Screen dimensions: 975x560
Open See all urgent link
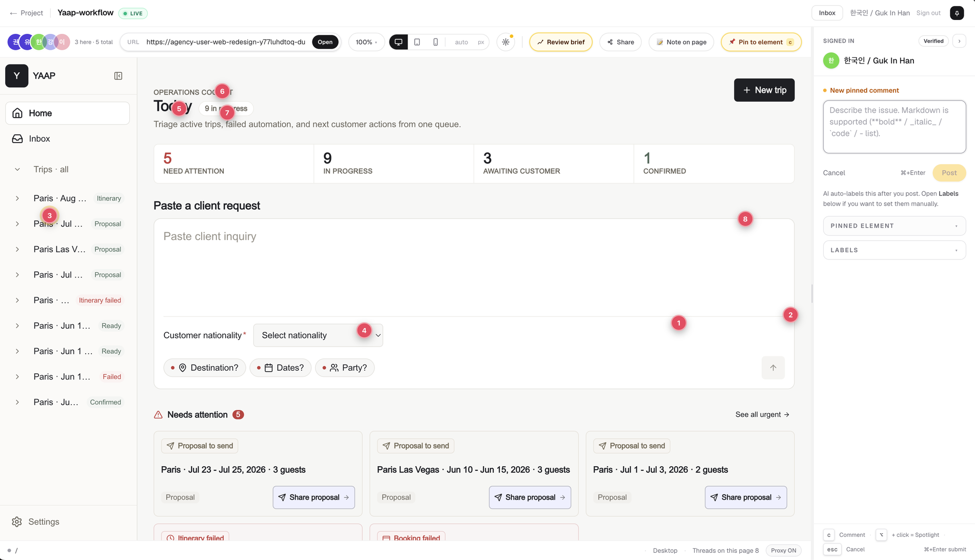[x=762, y=414]
